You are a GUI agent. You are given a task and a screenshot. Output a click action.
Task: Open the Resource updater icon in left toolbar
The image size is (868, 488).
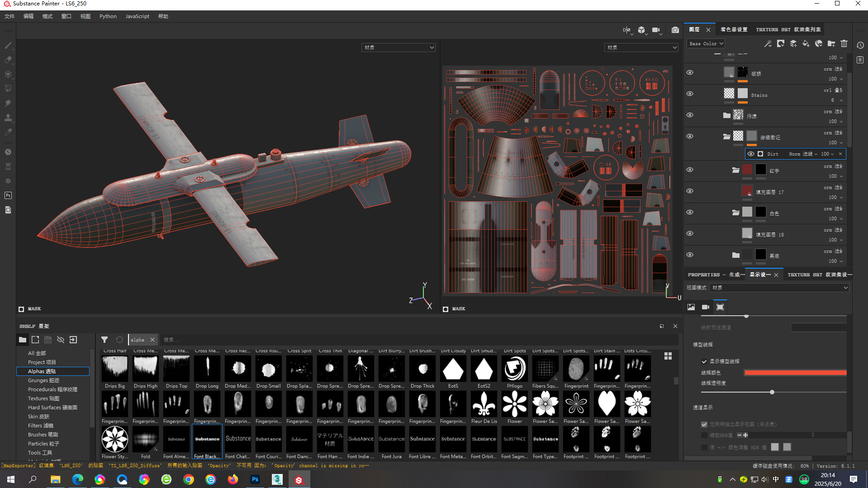(8, 210)
